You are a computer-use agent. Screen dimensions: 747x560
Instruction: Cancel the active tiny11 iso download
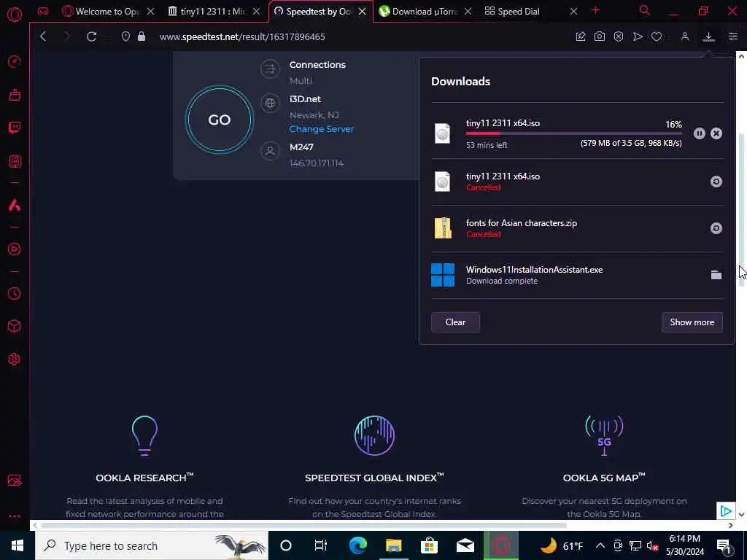coord(716,133)
